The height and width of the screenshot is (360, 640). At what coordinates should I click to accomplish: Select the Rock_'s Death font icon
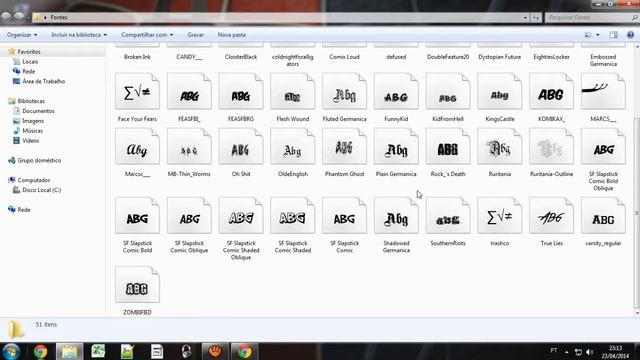pos(448,146)
